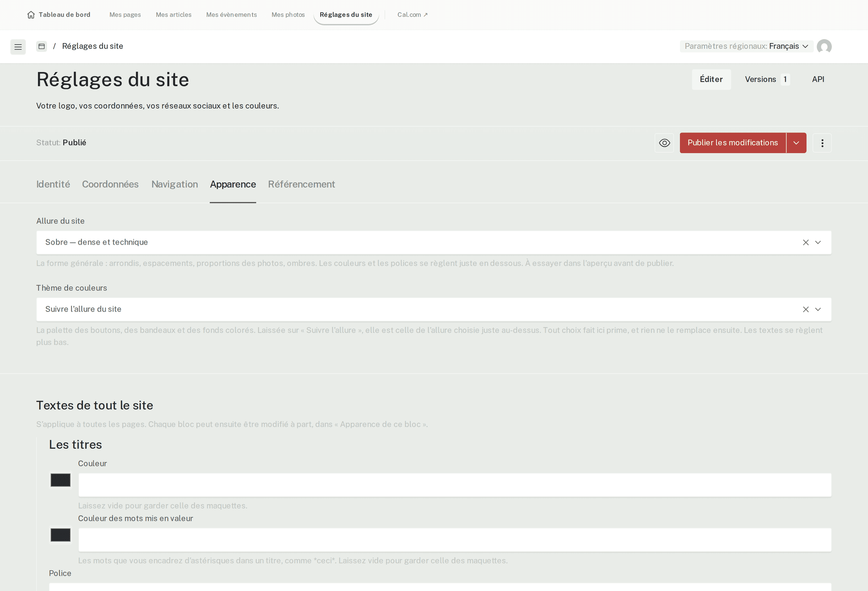Clear the Thème de couleurs selection
The height and width of the screenshot is (591, 868).
806,309
